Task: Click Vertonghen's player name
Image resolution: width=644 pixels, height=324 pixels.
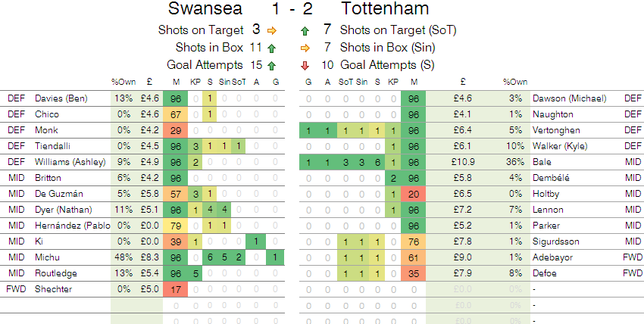Action: [x=558, y=130]
